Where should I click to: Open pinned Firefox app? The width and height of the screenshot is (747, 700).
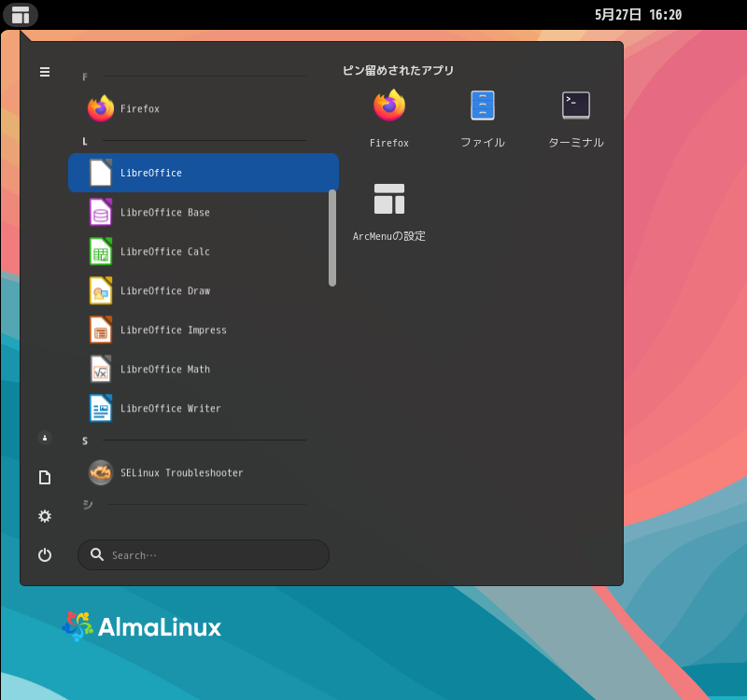click(389, 119)
